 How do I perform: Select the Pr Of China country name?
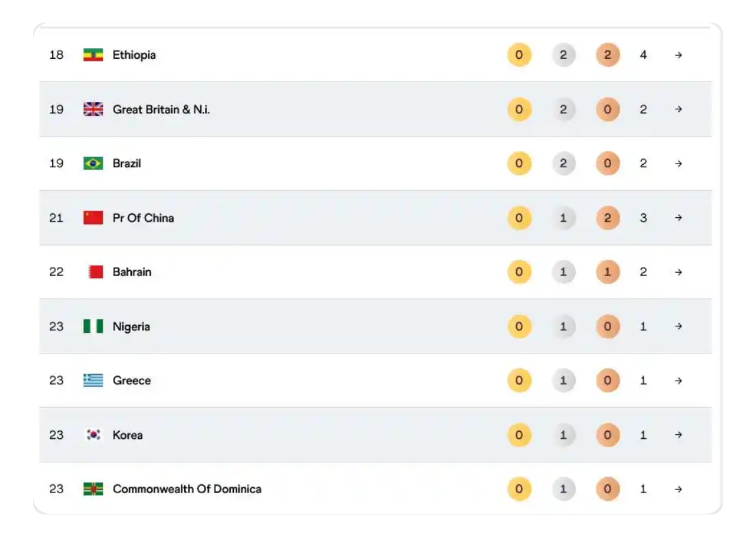pyautogui.click(x=143, y=218)
